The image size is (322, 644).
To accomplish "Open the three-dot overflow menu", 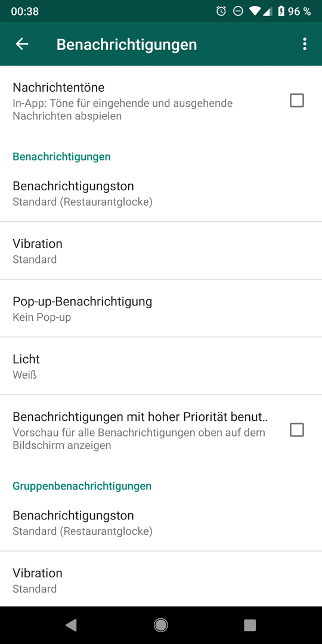I will [x=304, y=44].
